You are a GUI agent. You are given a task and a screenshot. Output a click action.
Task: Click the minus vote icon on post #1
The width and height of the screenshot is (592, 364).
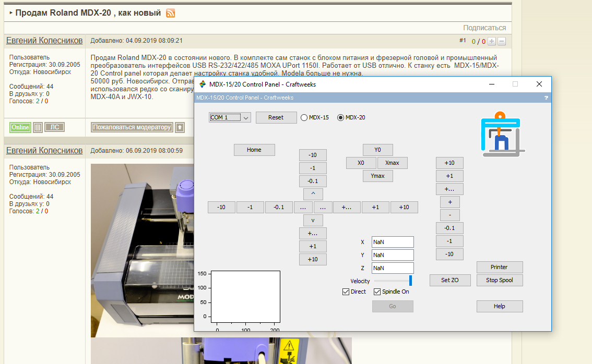tap(501, 42)
